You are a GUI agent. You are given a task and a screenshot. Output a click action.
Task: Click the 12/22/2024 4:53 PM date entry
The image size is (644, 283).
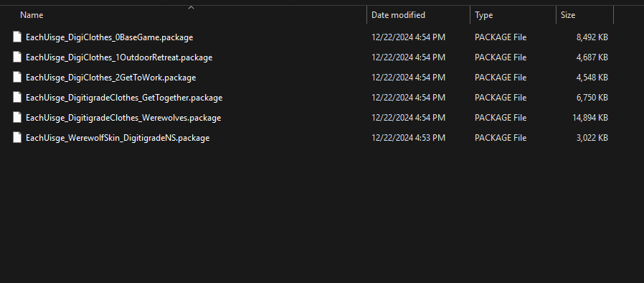[x=408, y=138]
